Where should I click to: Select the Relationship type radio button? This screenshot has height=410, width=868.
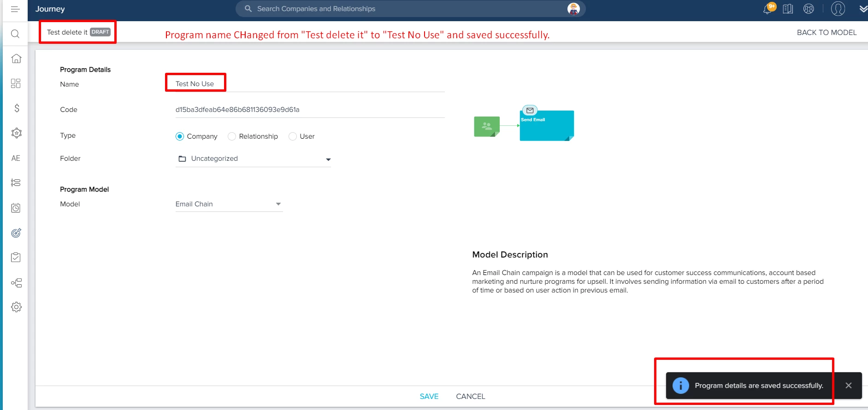(x=232, y=136)
